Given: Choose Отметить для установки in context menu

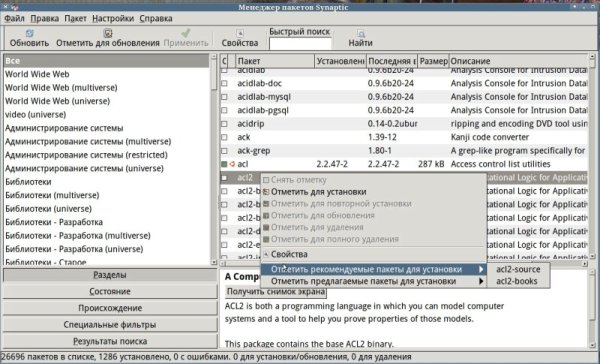Looking at the screenshot, I should 373,192.
